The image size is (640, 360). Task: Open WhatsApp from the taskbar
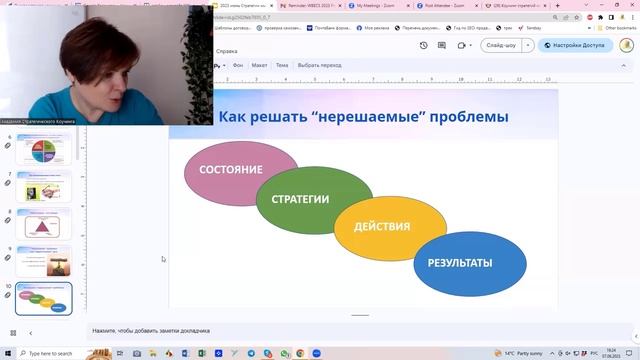[x=284, y=353]
